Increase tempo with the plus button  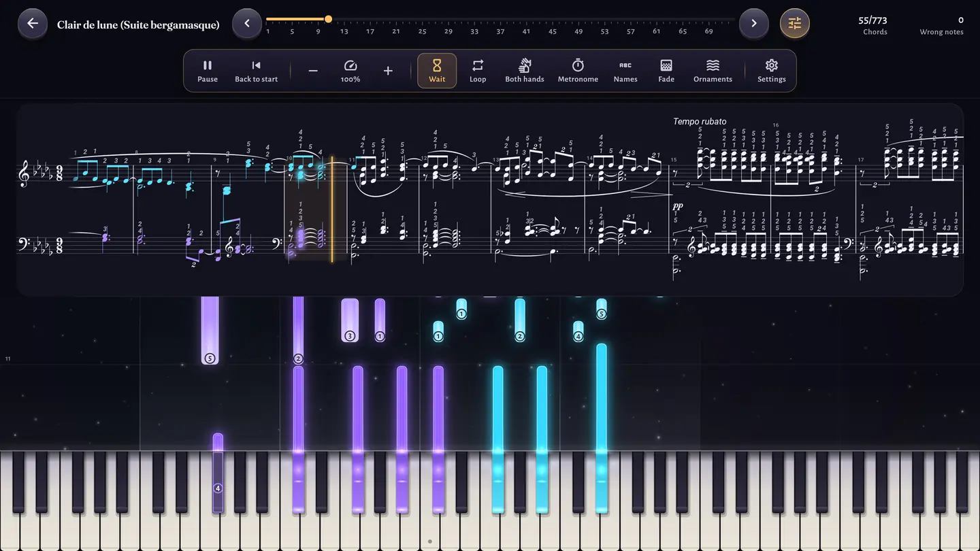(388, 71)
